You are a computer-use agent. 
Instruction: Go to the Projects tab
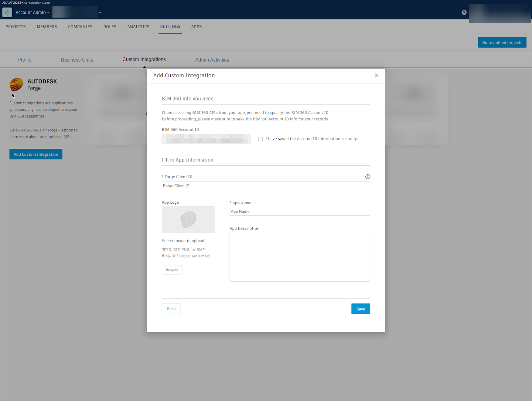point(16,27)
